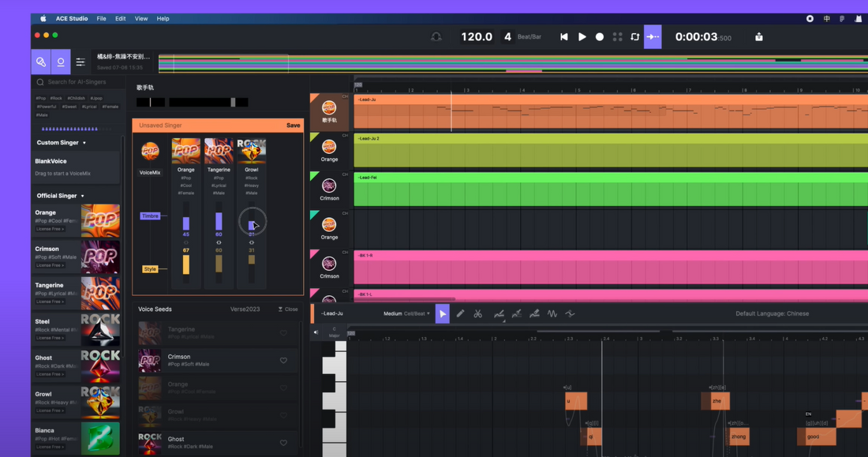Viewport: 868px width, 457px height.
Task: Toggle the auto-follow playhead button
Action: point(653,36)
